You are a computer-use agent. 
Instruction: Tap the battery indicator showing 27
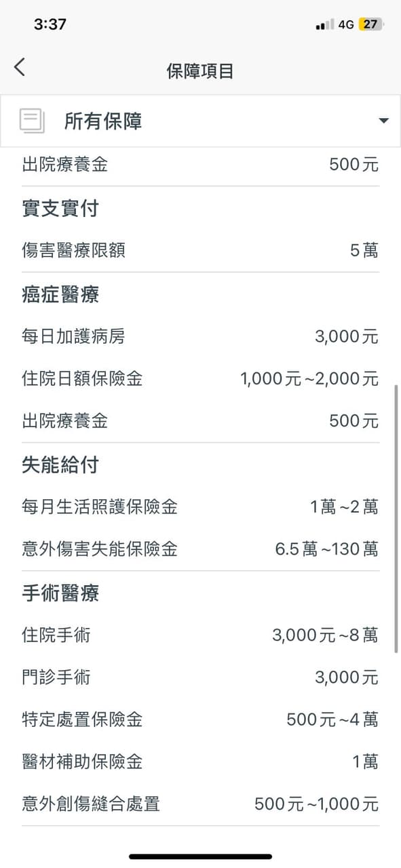tap(371, 24)
